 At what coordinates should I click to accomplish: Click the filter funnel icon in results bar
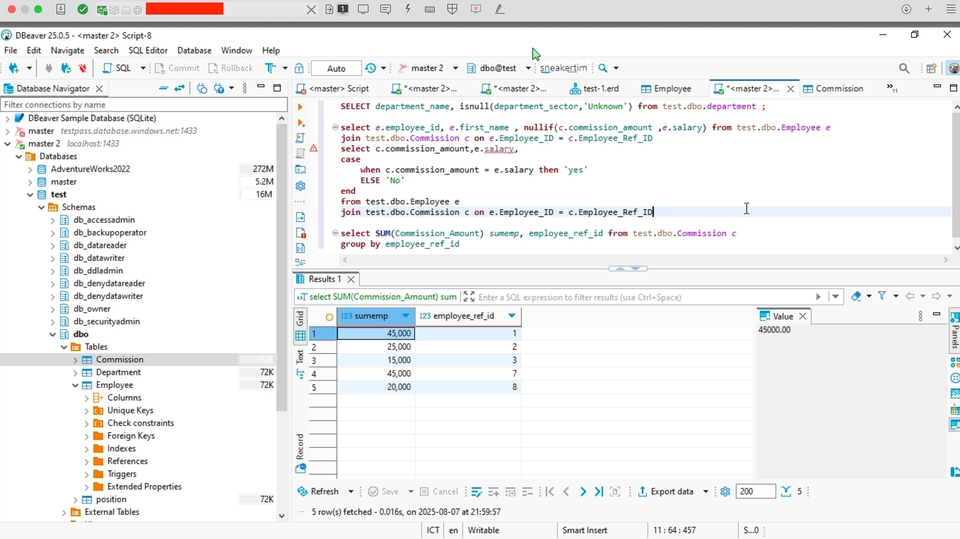(x=881, y=297)
